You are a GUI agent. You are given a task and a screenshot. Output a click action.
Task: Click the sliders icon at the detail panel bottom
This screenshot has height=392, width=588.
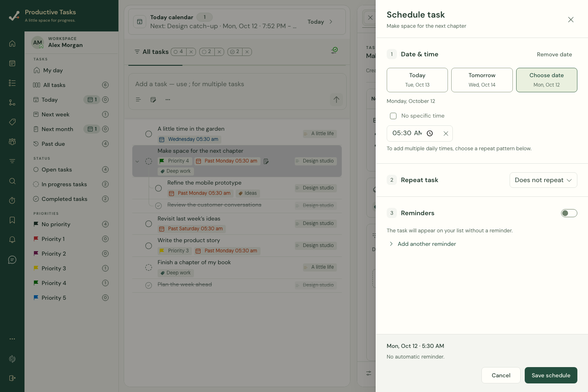(369, 373)
